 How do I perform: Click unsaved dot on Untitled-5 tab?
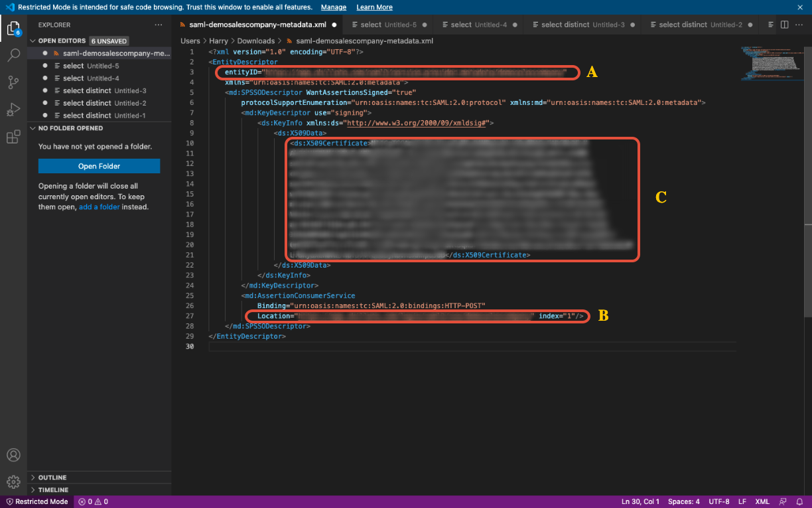coord(425,25)
